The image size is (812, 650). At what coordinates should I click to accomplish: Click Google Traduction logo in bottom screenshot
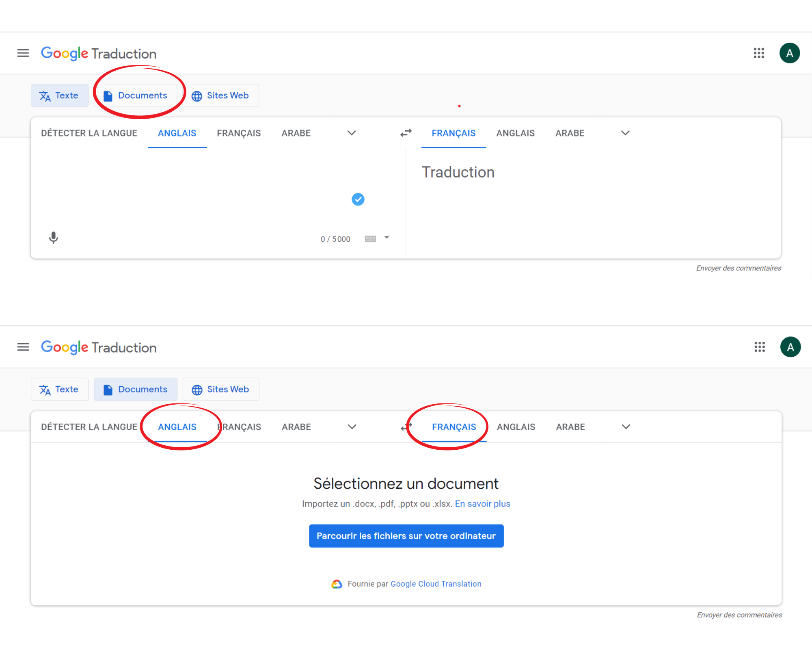coord(99,347)
